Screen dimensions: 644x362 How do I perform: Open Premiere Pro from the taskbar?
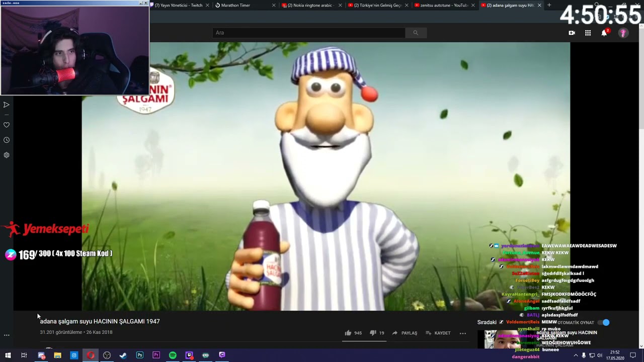(x=156, y=355)
